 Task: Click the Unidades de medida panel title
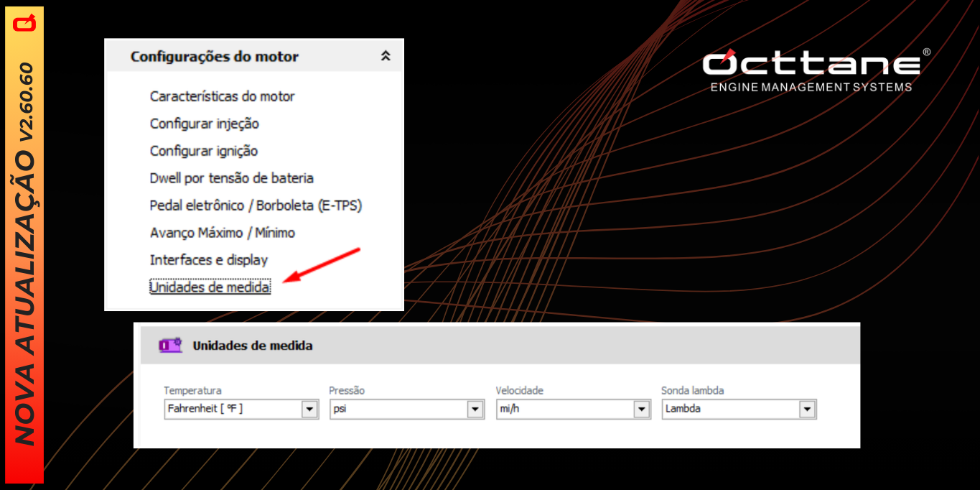click(253, 346)
